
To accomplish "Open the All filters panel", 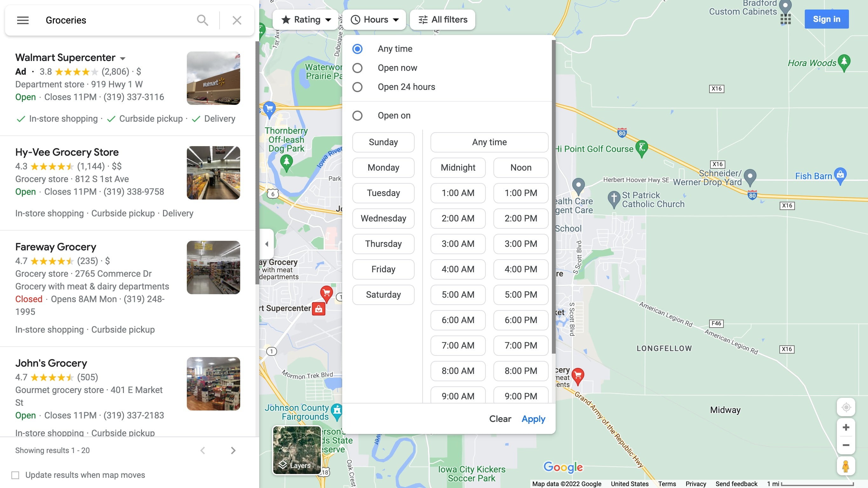I will (443, 20).
